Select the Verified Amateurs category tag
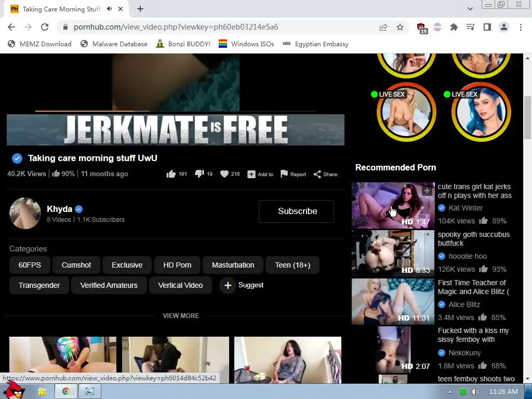Image resolution: width=532 pixels, height=399 pixels. click(x=109, y=285)
